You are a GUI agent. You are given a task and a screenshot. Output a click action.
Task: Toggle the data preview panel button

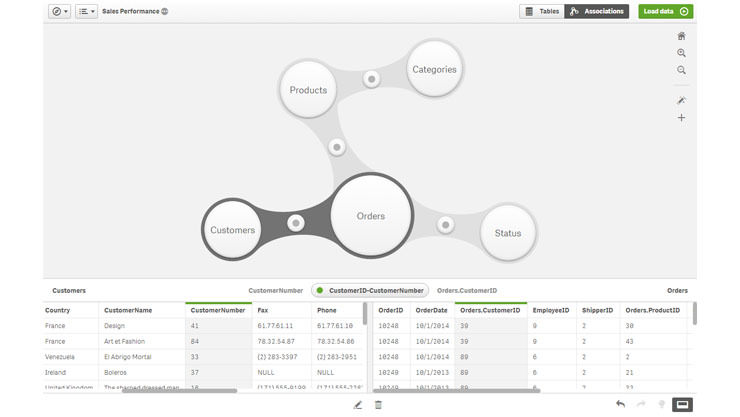(682, 404)
